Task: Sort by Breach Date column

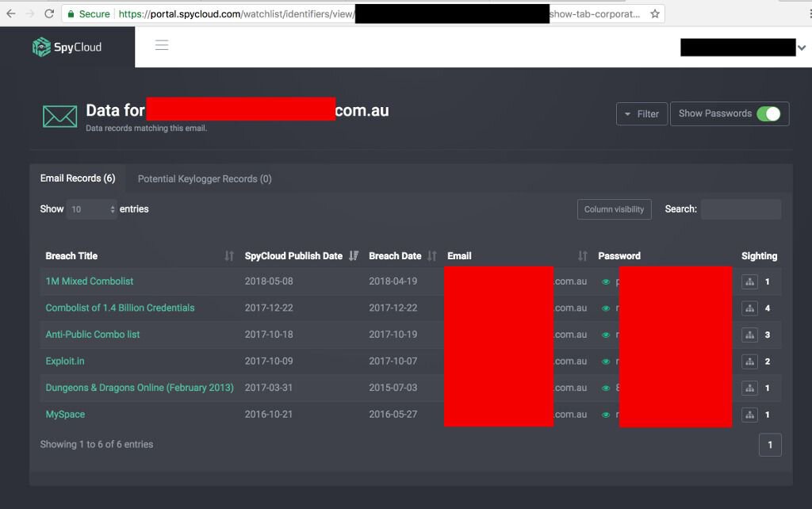Action: (x=403, y=256)
